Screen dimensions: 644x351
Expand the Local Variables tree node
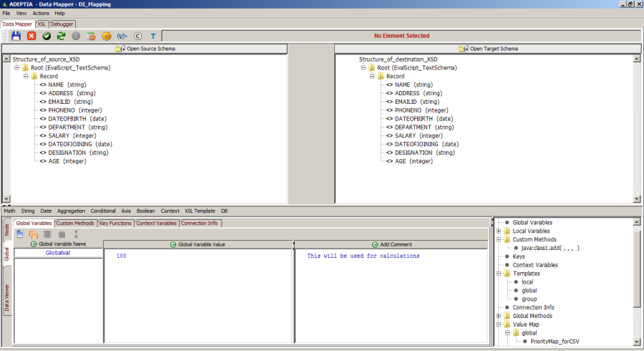[499, 231]
